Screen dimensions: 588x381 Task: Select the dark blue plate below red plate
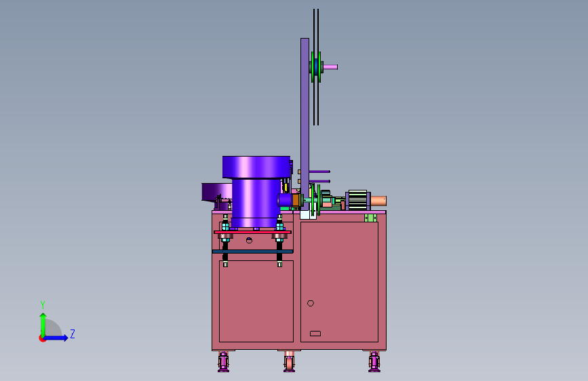pyautogui.click(x=252, y=252)
